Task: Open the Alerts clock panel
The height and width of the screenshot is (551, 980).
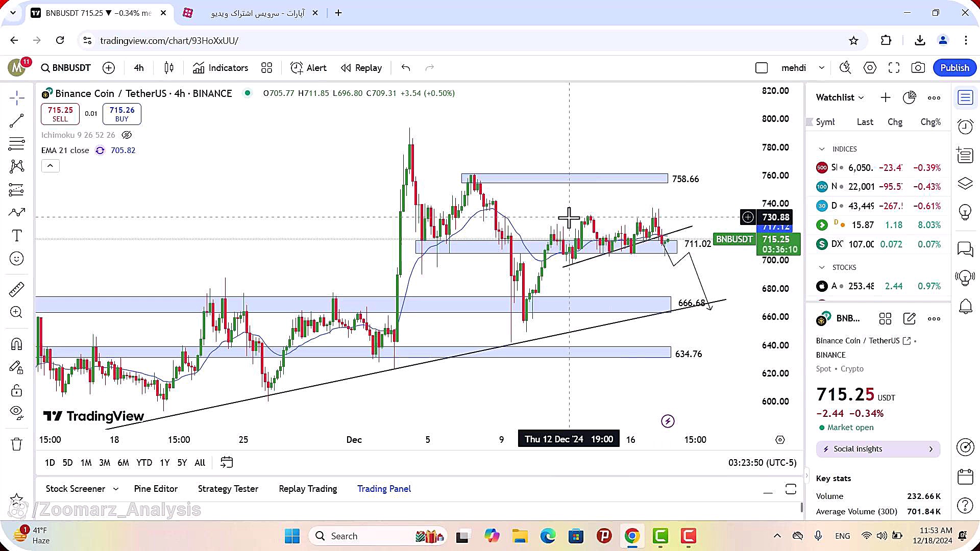Action: pyautogui.click(x=965, y=126)
